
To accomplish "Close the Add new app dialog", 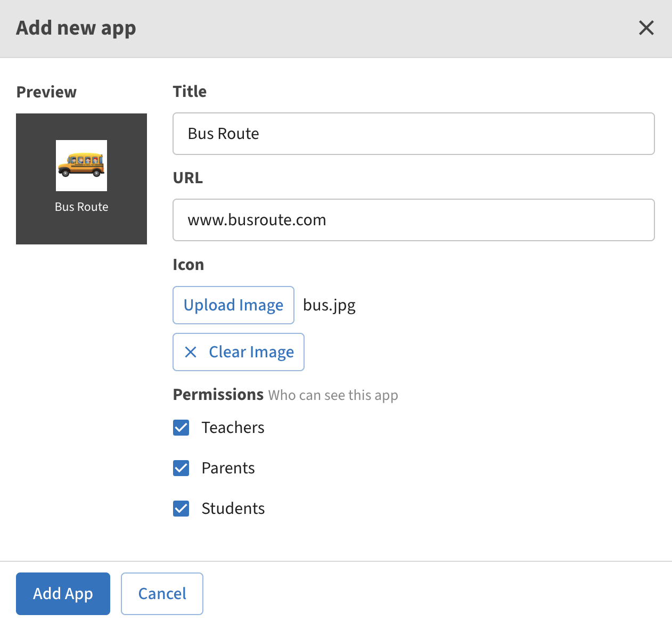I will 646,28.
